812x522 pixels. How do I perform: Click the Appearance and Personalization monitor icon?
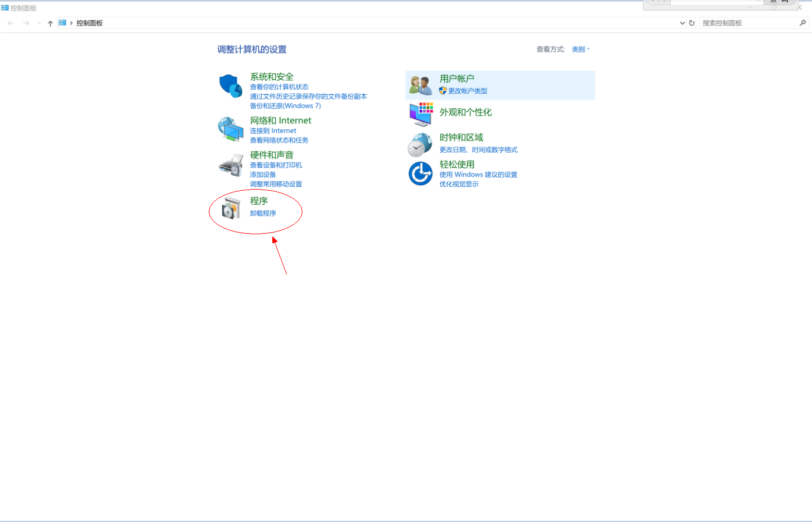tap(421, 114)
